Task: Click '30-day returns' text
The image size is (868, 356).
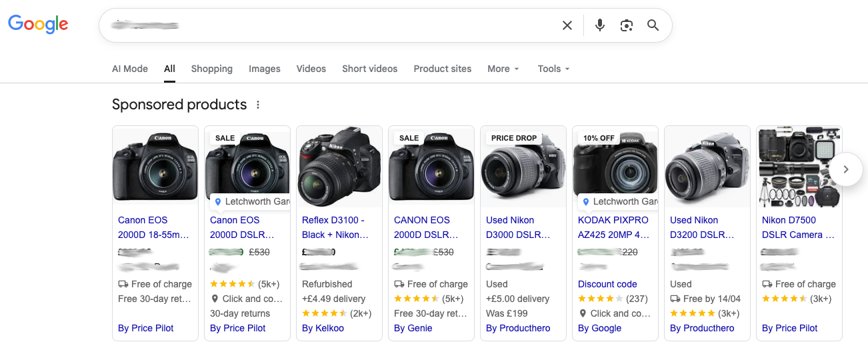Action: coord(240,313)
